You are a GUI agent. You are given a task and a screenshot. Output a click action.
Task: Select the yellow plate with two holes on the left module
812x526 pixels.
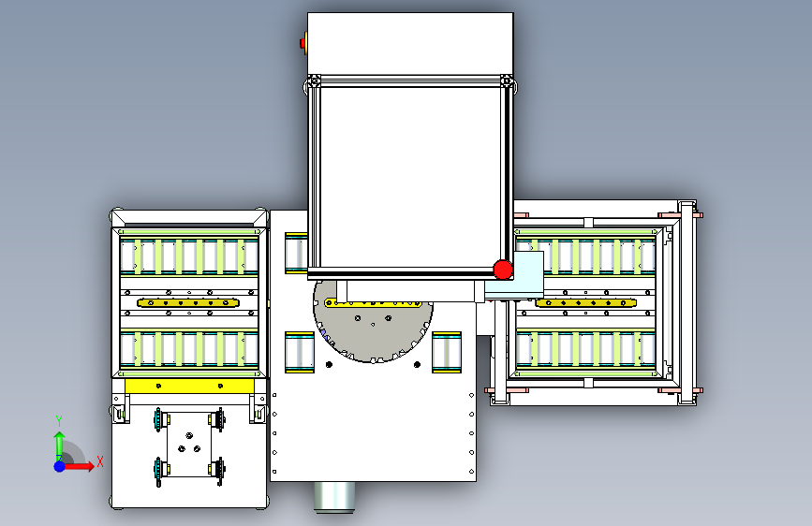[x=189, y=387]
